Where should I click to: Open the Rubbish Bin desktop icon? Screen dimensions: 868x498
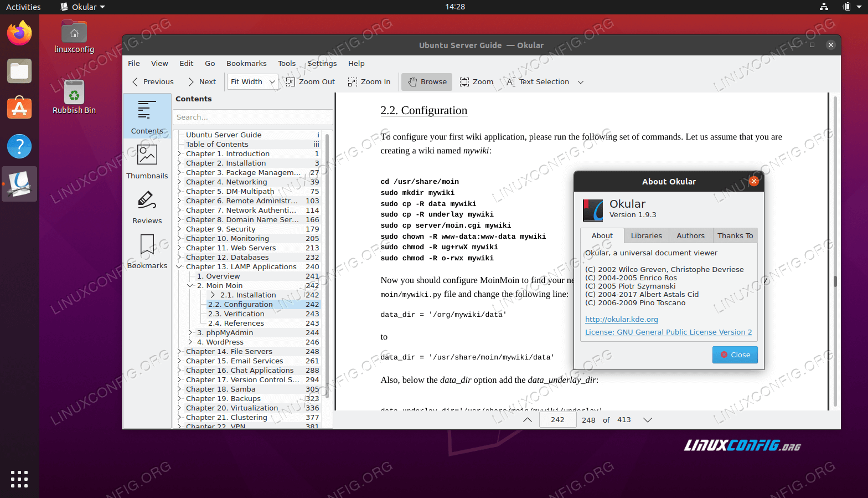[74, 97]
